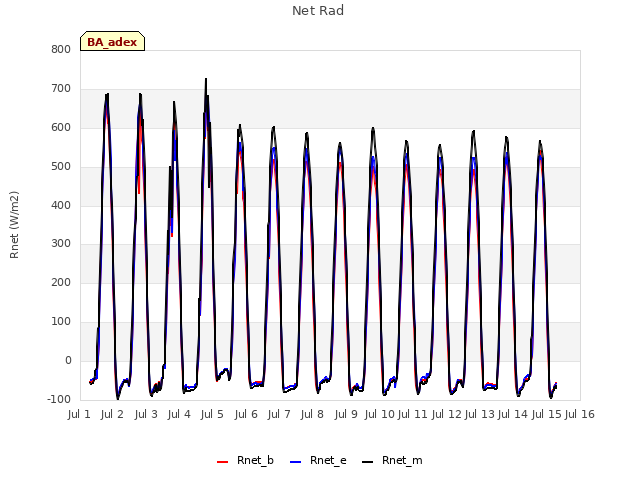Click the Jul 7 x-axis label
This screenshot has width=640, height=480.
[279, 414]
